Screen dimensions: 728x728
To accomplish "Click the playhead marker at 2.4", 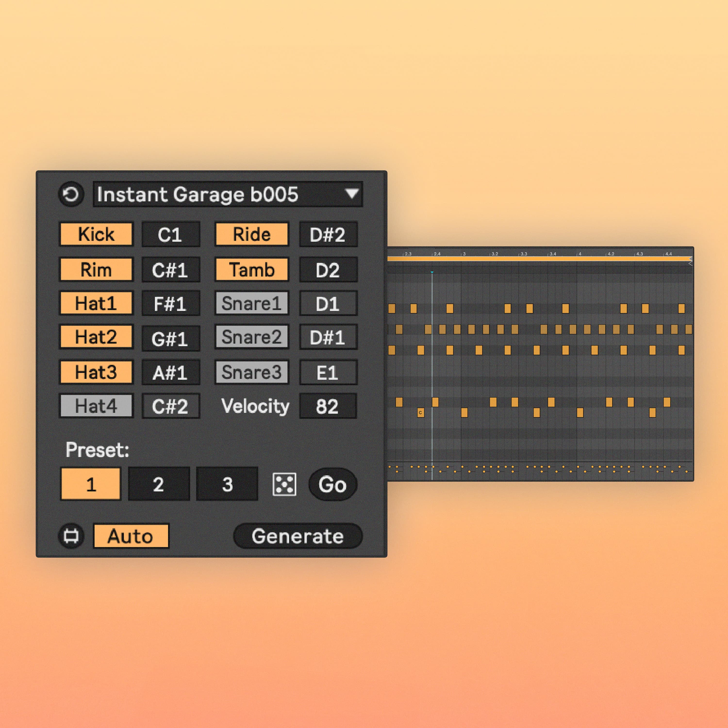I will point(432,272).
